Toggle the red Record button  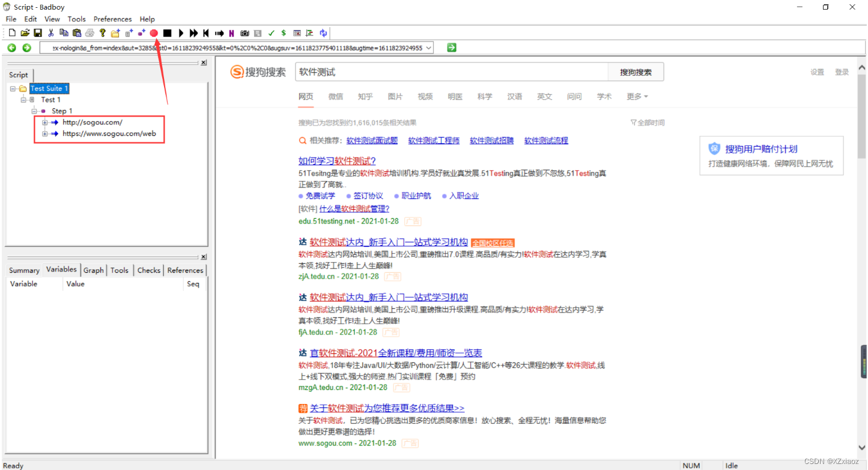point(154,33)
